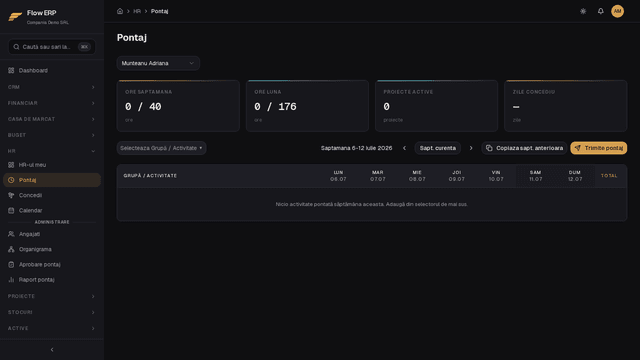
Task: Open Aprobare pontaj page
Action: [x=52, y=264]
